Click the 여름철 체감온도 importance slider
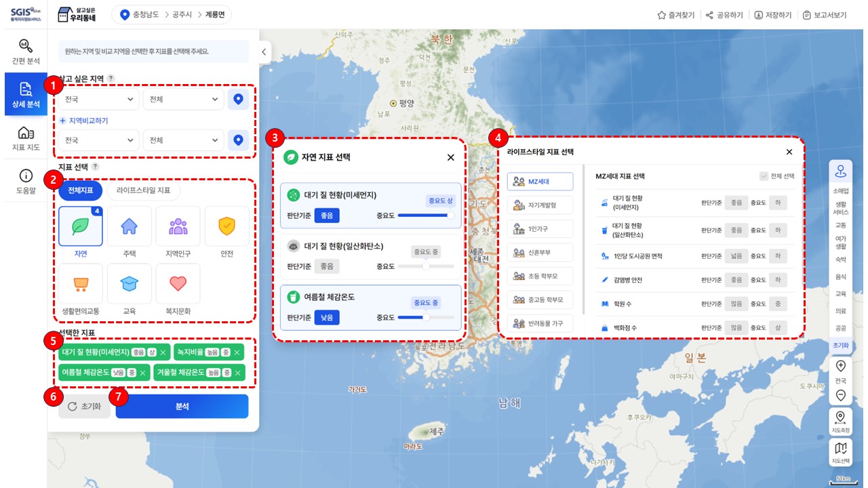Screen dimensions: 868x488 click(x=425, y=317)
